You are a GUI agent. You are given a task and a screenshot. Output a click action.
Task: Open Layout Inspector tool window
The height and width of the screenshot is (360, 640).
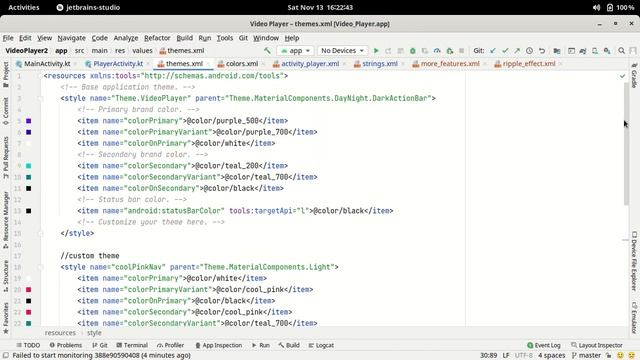click(597, 345)
